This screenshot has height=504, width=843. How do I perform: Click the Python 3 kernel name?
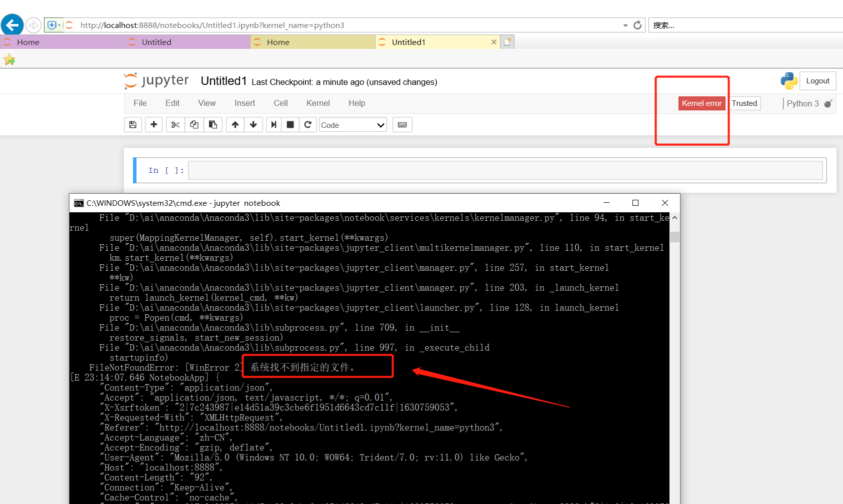coord(802,103)
